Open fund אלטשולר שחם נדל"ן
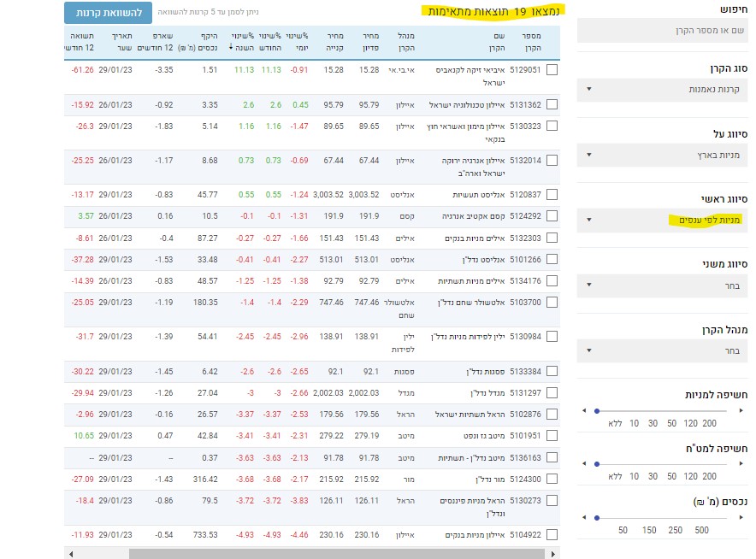The width and height of the screenshot is (756, 559). pyautogui.click(x=471, y=303)
